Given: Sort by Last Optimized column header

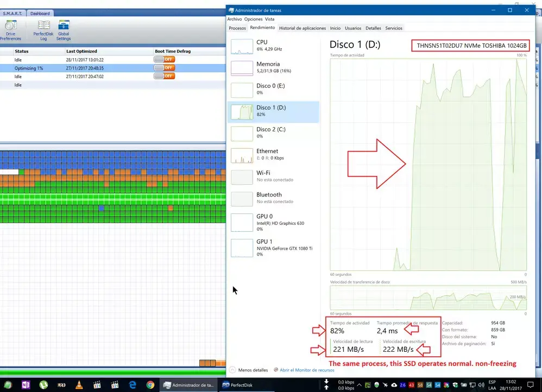Looking at the screenshot, I should coord(81,51).
